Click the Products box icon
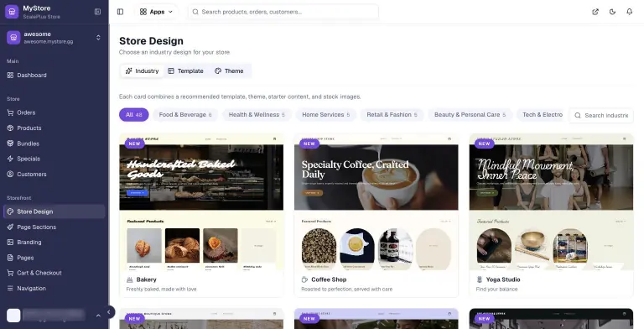Viewport: 644px width, 329px height. (10, 128)
